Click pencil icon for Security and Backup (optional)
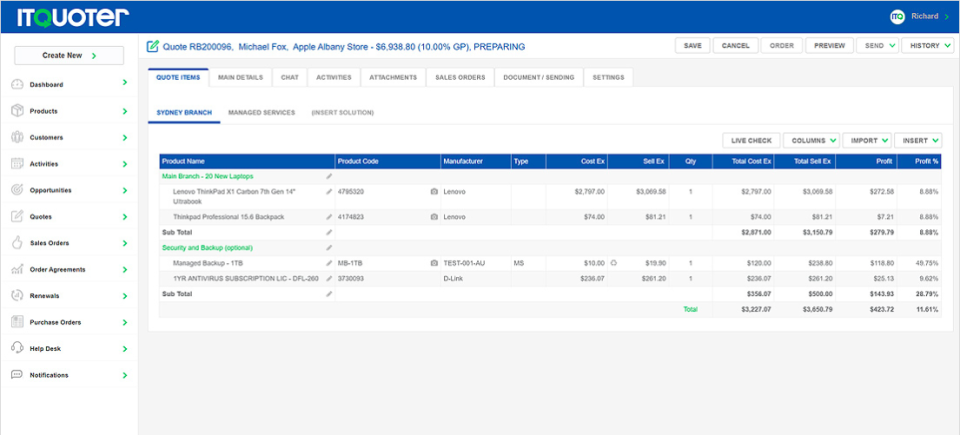Image resolution: width=960 pixels, height=435 pixels. tap(329, 248)
